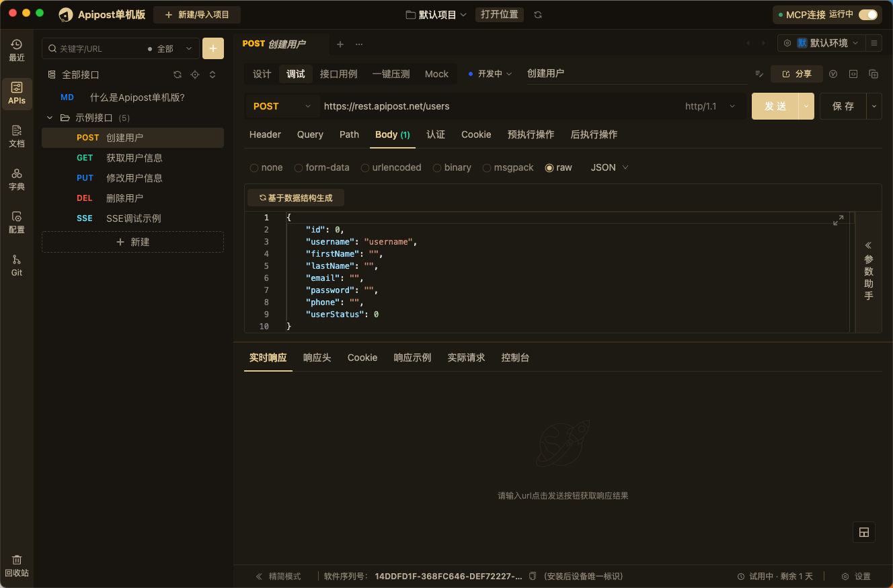Viewport: 893px width, 588px height.
Task: Click the locate current API target icon
Action: 195,75
